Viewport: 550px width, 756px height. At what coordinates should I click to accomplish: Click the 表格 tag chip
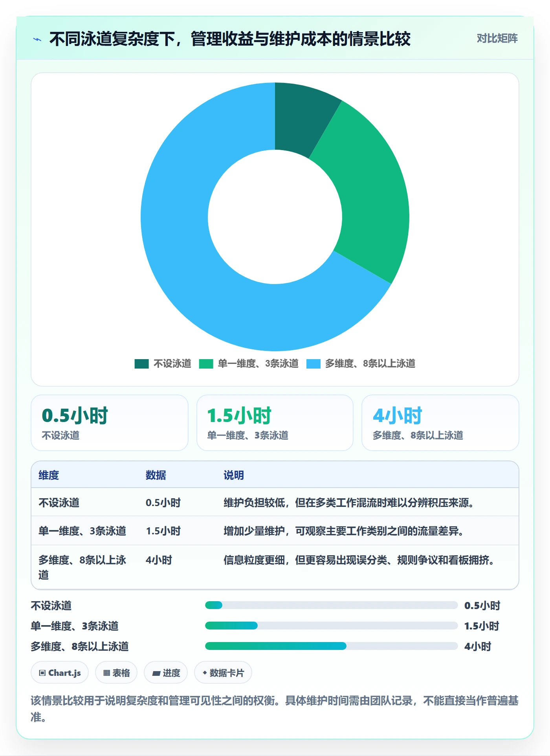click(116, 673)
